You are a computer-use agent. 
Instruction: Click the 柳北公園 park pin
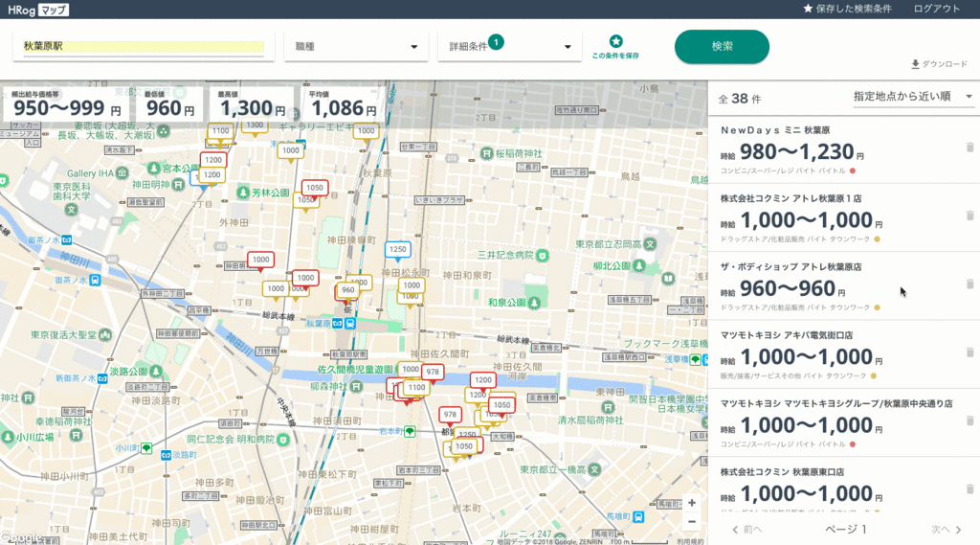pyautogui.click(x=638, y=265)
